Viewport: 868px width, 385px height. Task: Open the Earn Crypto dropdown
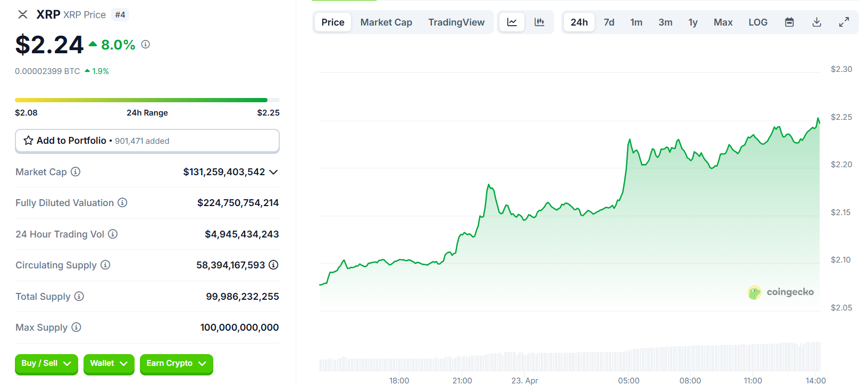(176, 364)
